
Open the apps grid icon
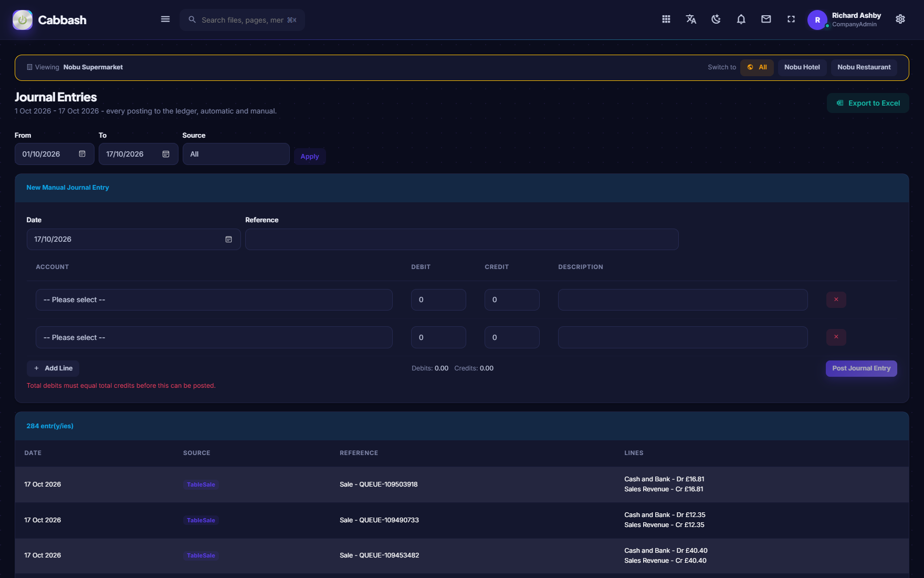(666, 19)
